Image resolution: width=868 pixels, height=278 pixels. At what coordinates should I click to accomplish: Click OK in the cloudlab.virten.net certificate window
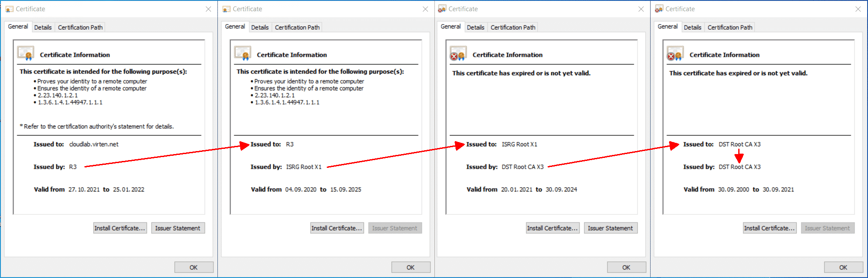coord(194,267)
